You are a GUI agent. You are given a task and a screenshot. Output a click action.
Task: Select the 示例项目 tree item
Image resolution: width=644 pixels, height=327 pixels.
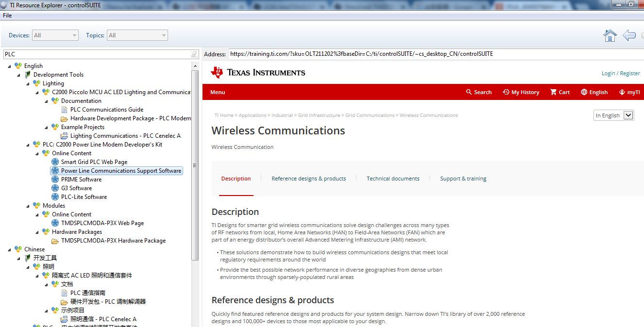click(73, 311)
